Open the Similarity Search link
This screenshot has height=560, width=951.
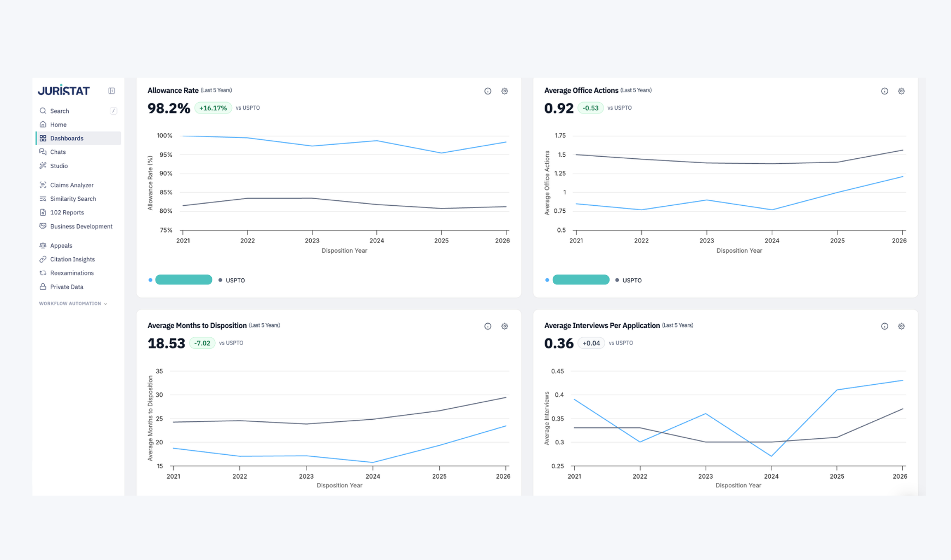click(78, 199)
